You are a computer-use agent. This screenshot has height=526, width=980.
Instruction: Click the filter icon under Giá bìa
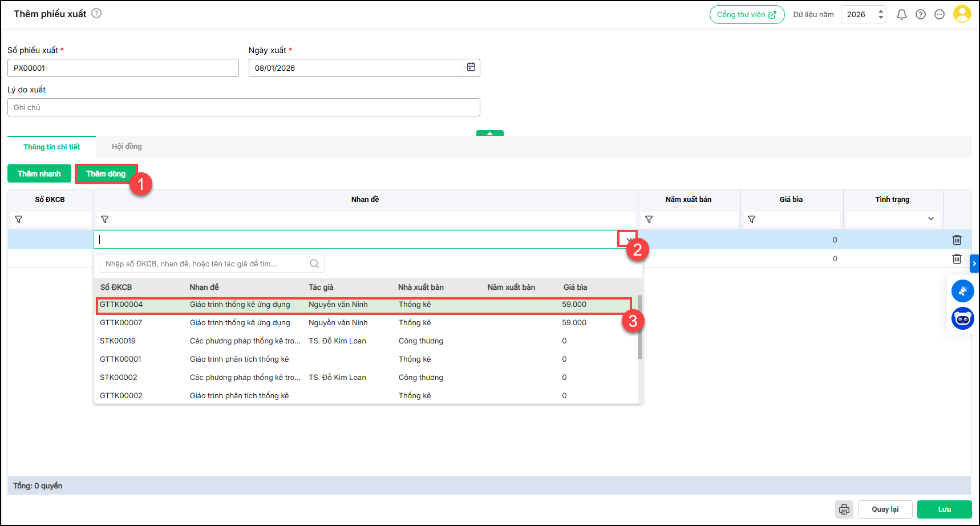pos(752,220)
